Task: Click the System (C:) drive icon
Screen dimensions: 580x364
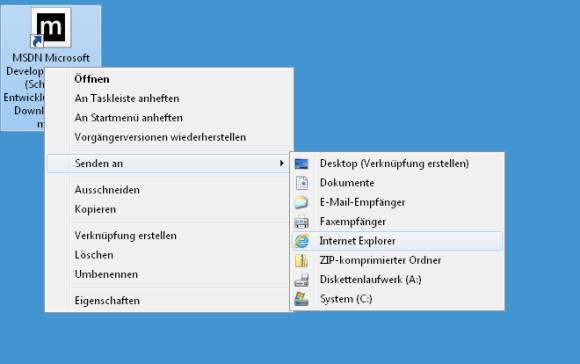Action: coord(301,299)
